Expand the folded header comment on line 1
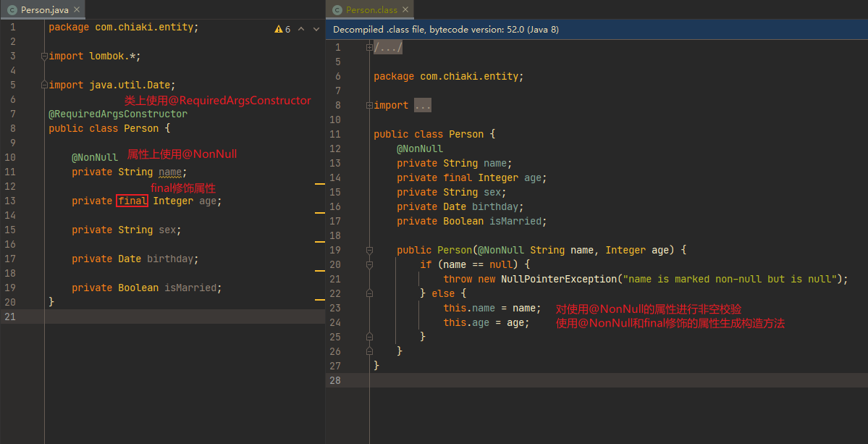This screenshot has height=444, width=868. tap(369, 47)
